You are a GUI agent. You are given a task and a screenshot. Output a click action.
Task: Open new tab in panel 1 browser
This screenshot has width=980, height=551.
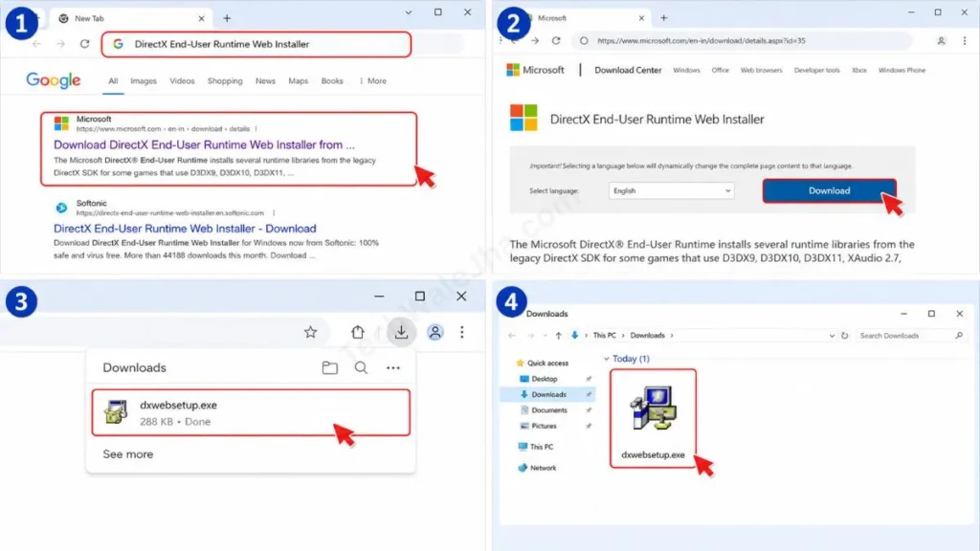(227, 19)
